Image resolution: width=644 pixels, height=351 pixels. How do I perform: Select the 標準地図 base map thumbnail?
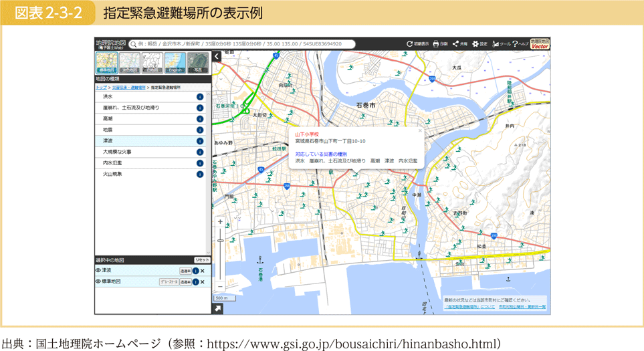[x=107, y=63]
